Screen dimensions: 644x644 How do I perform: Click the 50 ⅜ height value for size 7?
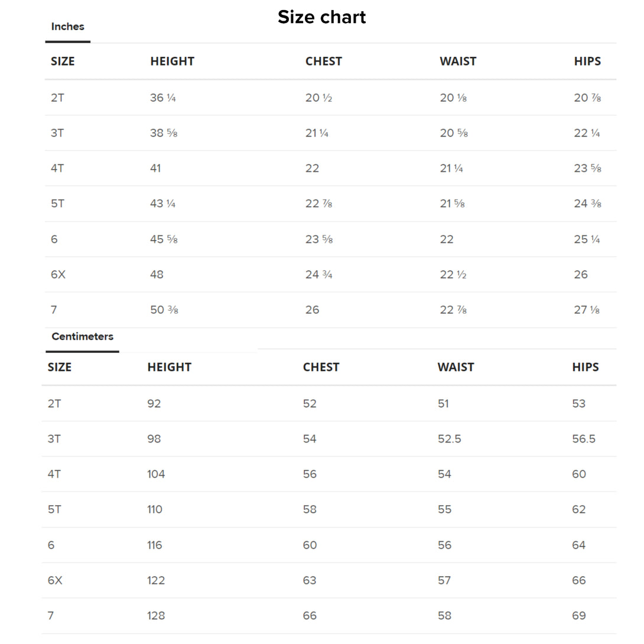164,310
